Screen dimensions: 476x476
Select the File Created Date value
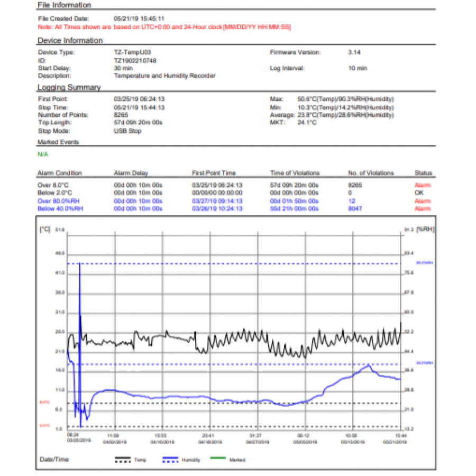[139, 19]
